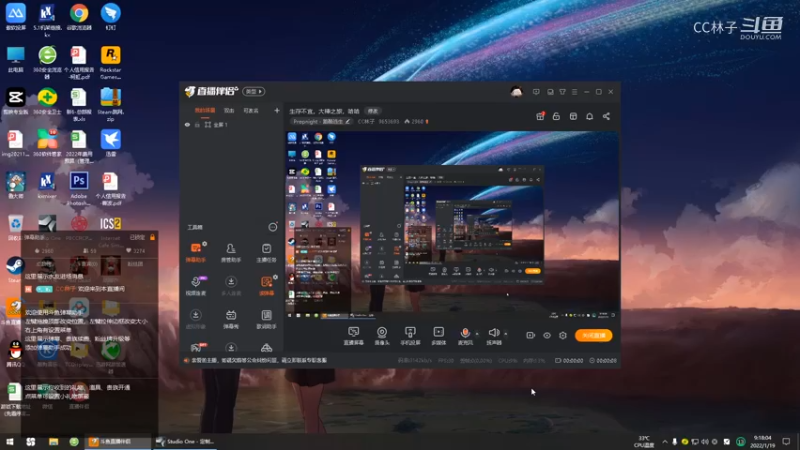
Task: Open the Steam desktop icon
Action: point(15,269)
